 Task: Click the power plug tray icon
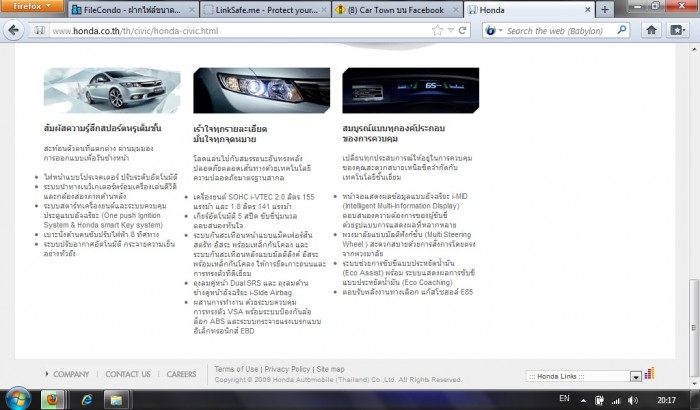click(600, 400)
